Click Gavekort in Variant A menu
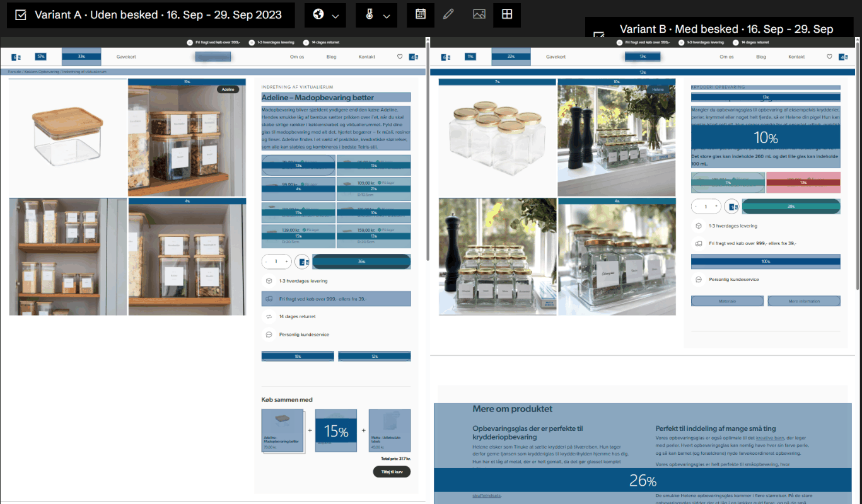This screenshot has width=862, height=504. [x=126, y=57]
